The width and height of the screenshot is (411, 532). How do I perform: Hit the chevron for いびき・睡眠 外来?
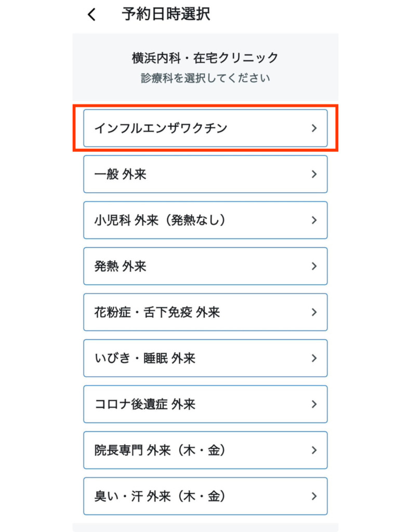[x=314, y=358]
